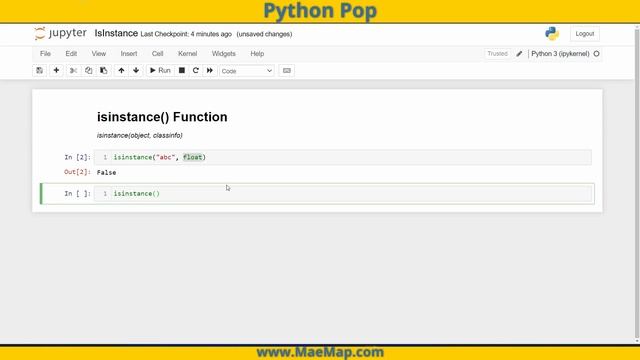The width and height of the screenshot is (640, 360).
Task: Click the Trusted notebook indicator
Action: pyautogui.click(x=498, y=53)
